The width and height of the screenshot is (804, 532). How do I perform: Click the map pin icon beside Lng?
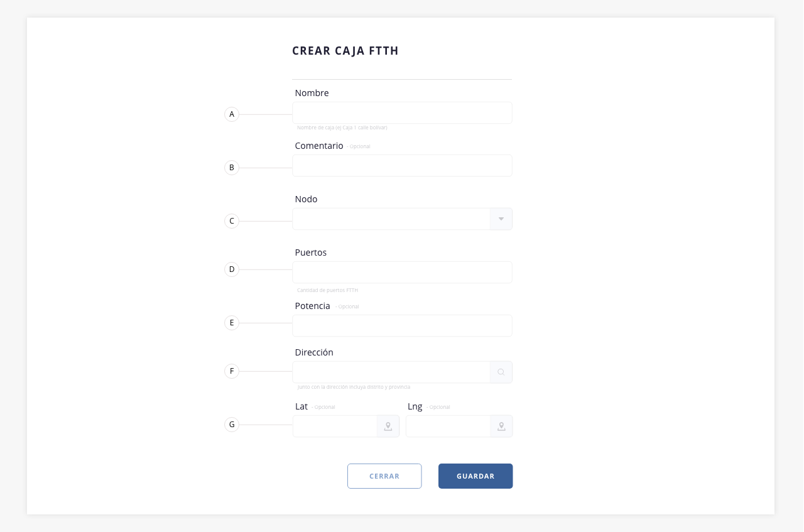[501, 426]
